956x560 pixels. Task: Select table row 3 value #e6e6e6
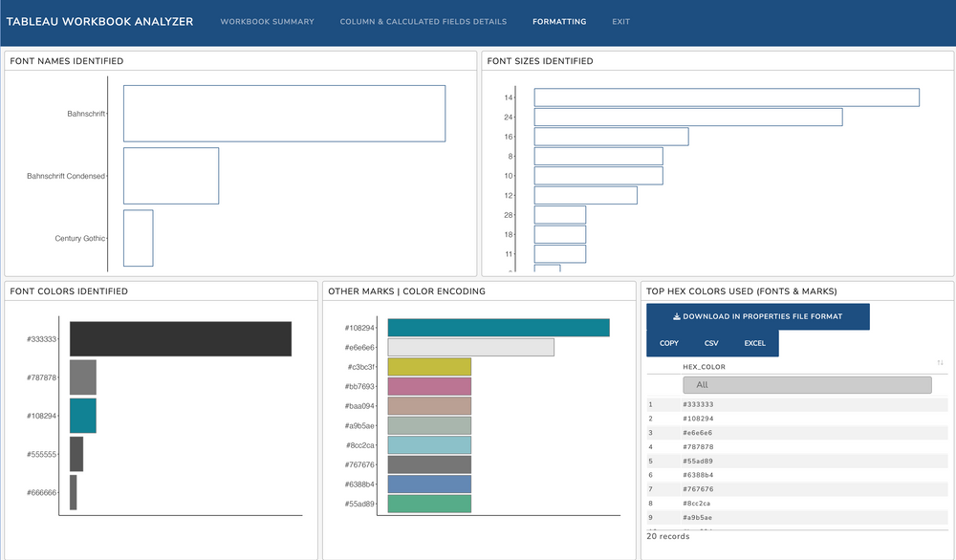[x=698, y=433]
